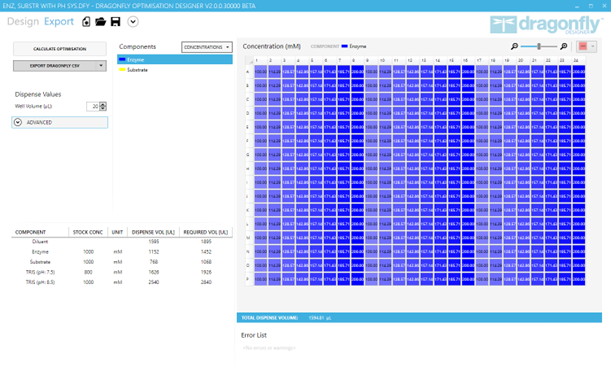The height and width of the screenshot is (367, 611).
Task: Select the Substrate component row
Action: [x=175, y=70]
